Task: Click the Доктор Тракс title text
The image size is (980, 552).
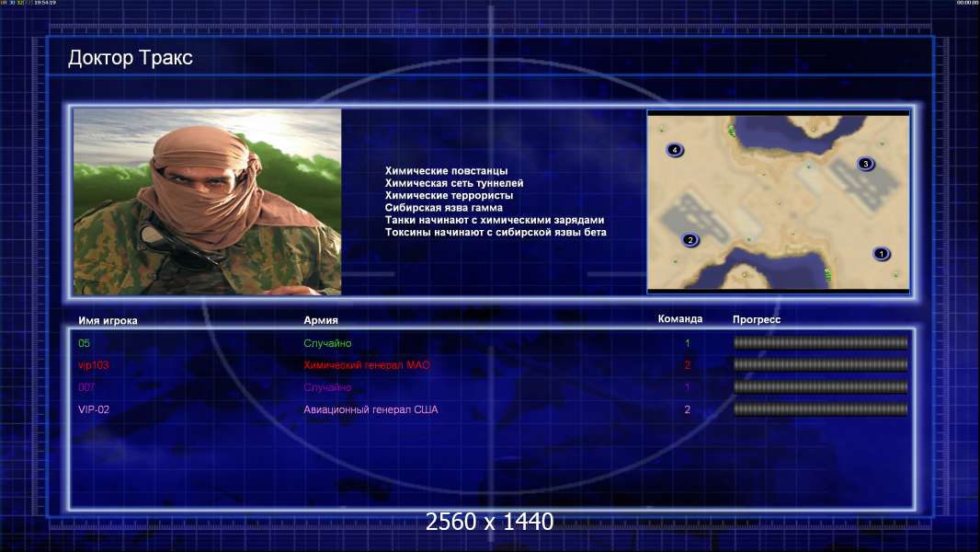Action: coord(130,58)
